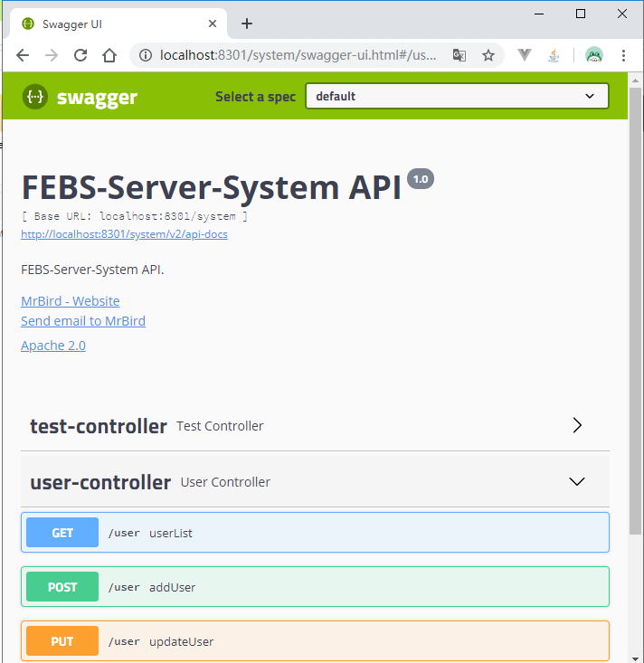644x663 pixels.
Task: Click the user-controller heading text
Action: point(100,482)
